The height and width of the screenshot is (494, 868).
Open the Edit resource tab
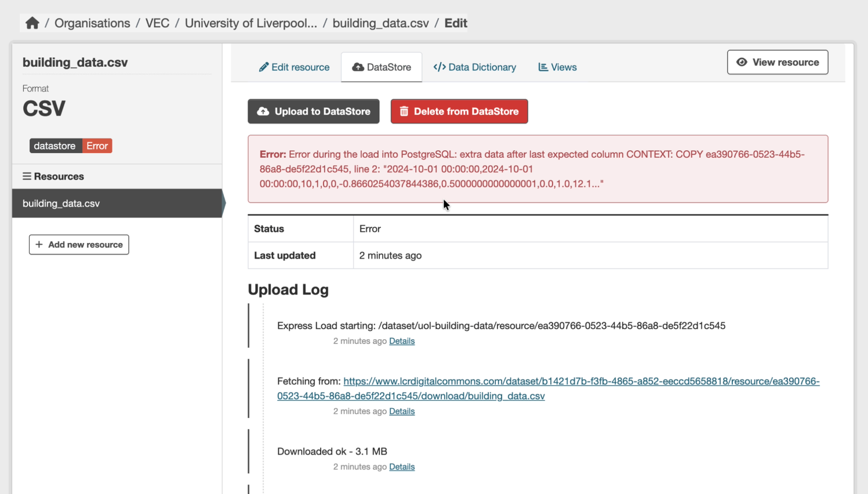(300, 67)
